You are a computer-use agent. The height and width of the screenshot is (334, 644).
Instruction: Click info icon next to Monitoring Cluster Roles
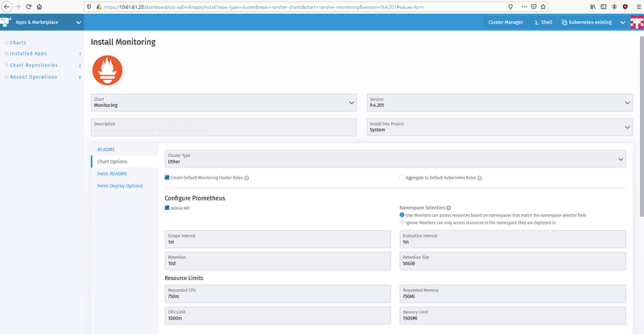coord(246,178)
